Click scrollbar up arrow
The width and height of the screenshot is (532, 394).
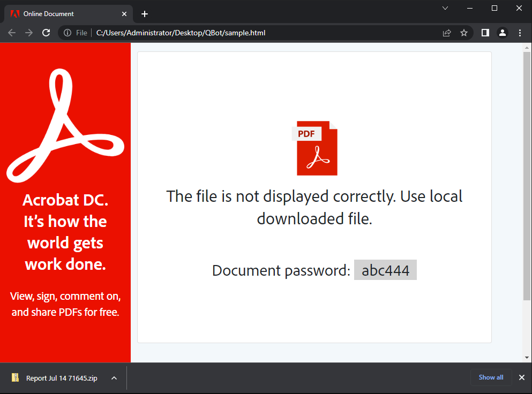coord(527,48)
